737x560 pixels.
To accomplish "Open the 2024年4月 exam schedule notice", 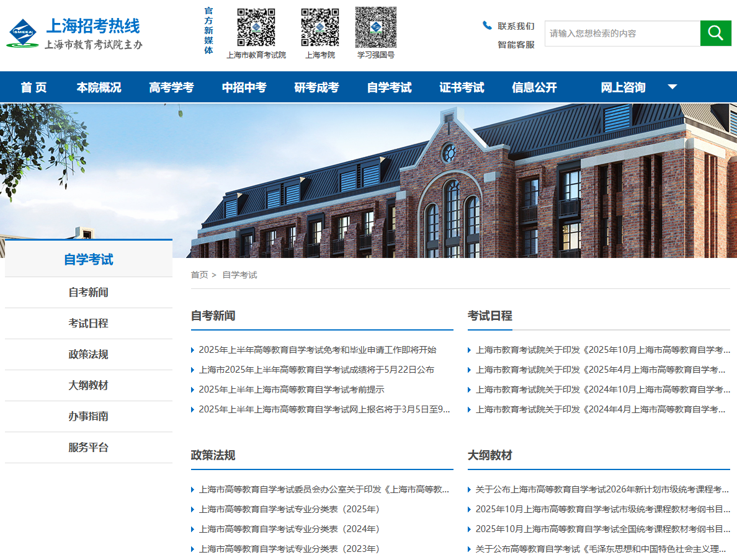I will [601, 409].
